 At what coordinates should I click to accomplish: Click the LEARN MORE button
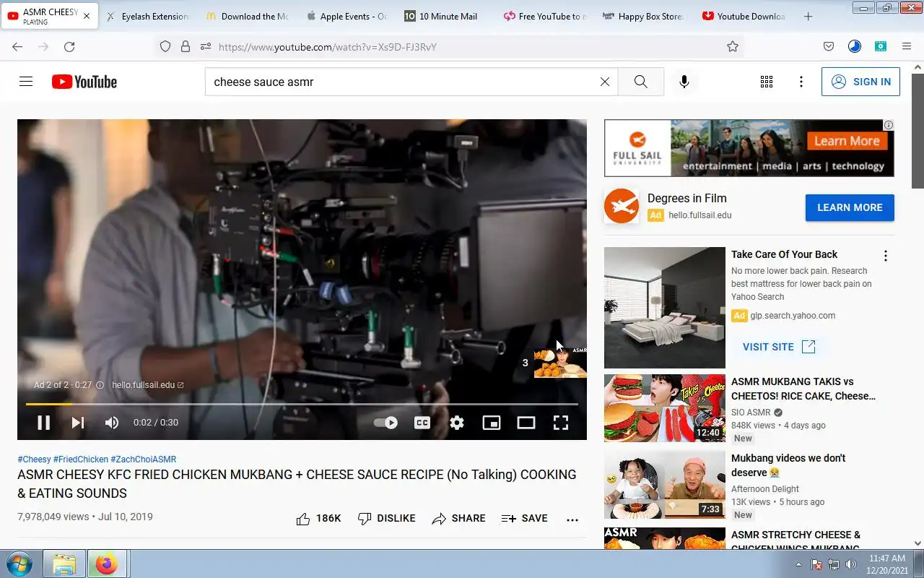click(x=850, y=207)
